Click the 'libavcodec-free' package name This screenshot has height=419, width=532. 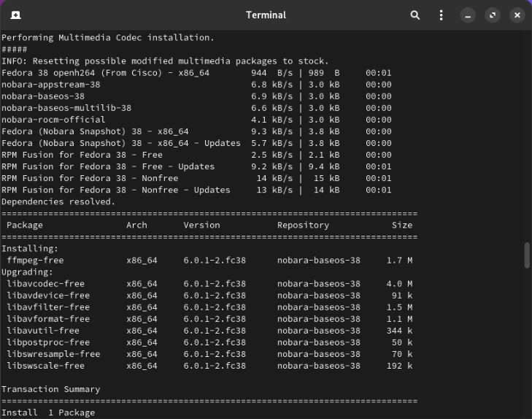45,284
